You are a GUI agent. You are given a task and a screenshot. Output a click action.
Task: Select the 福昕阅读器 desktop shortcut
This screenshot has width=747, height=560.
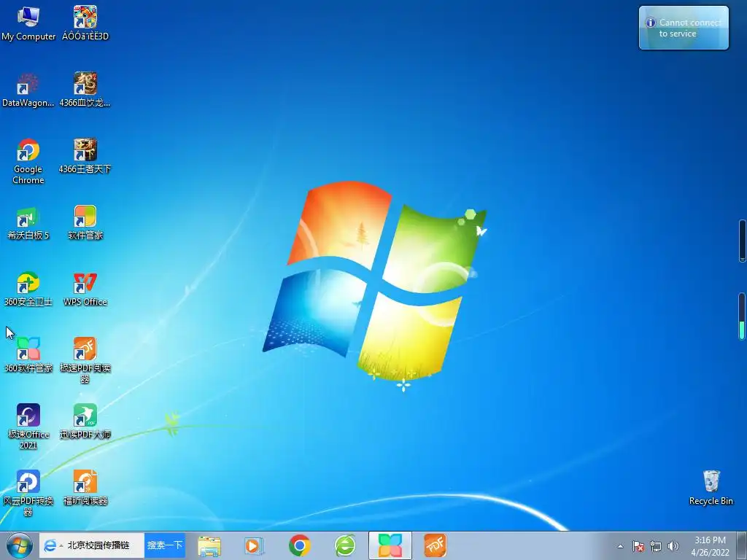pyautogui.click(x=85, y=488)
